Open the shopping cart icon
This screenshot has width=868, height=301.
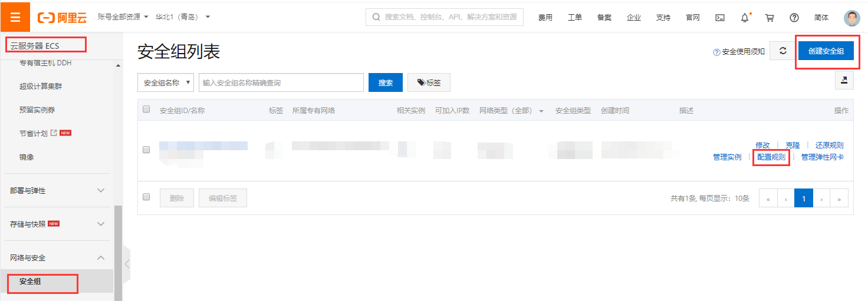click(770, 18)
